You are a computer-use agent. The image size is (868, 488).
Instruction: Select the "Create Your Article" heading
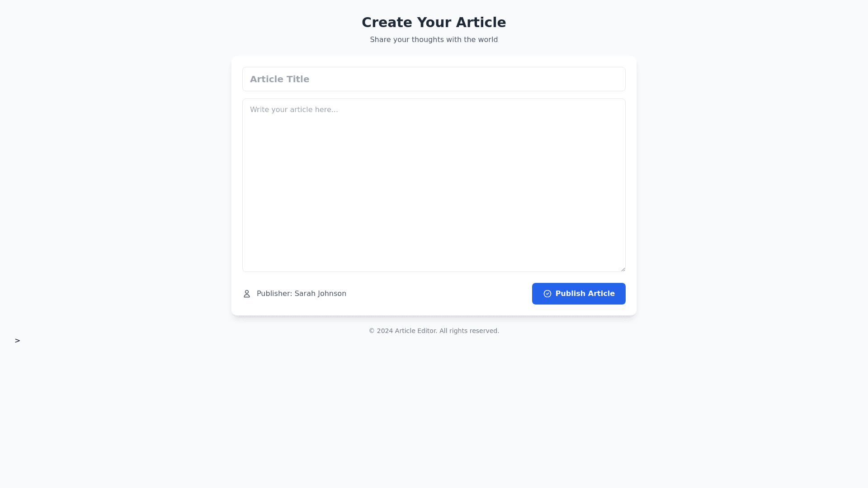434,22
